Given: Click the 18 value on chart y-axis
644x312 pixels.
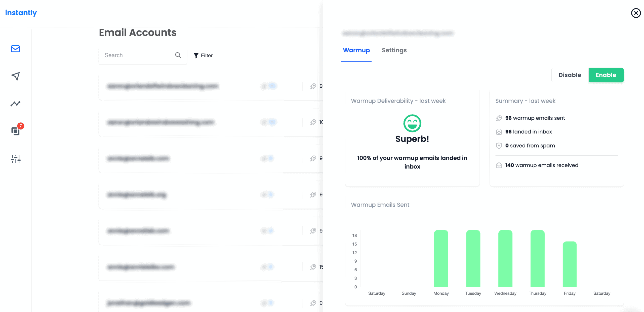Looking at the screenshot, I should [x=354, y=235].
